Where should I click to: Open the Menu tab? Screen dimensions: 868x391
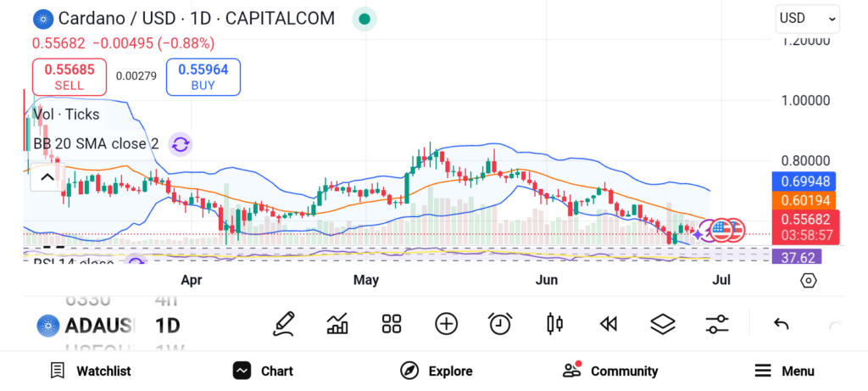coord(784,371)
